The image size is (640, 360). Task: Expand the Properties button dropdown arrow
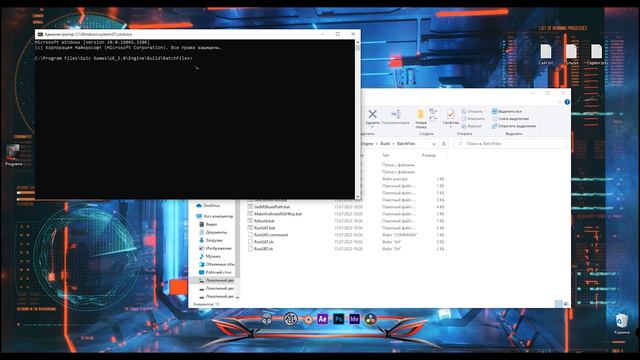pos(451,127)
